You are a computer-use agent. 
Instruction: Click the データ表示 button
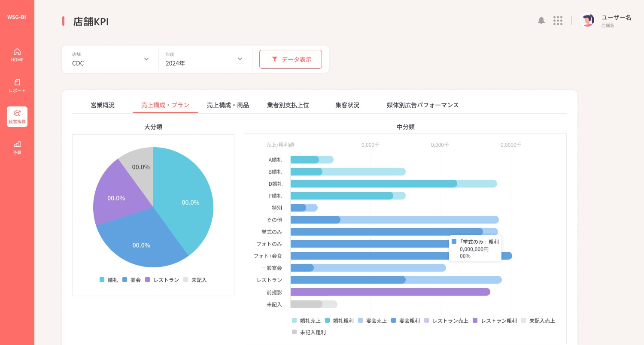tap(291, 59)
